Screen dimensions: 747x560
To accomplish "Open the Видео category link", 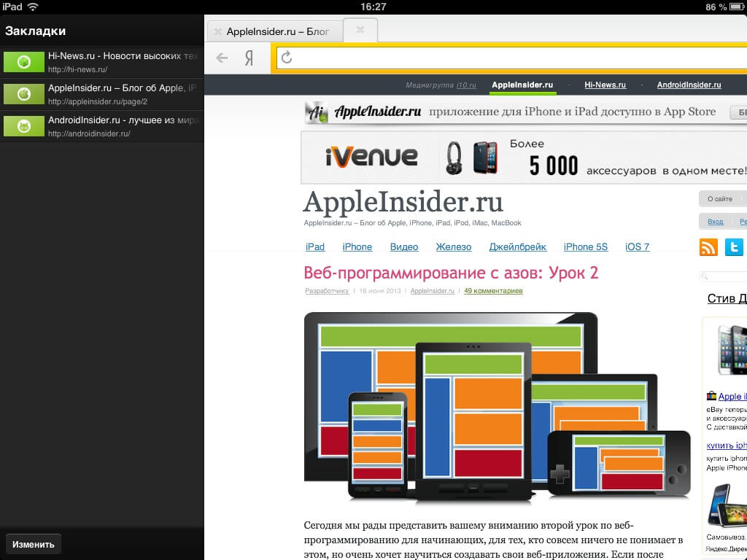I will [404, 246].
